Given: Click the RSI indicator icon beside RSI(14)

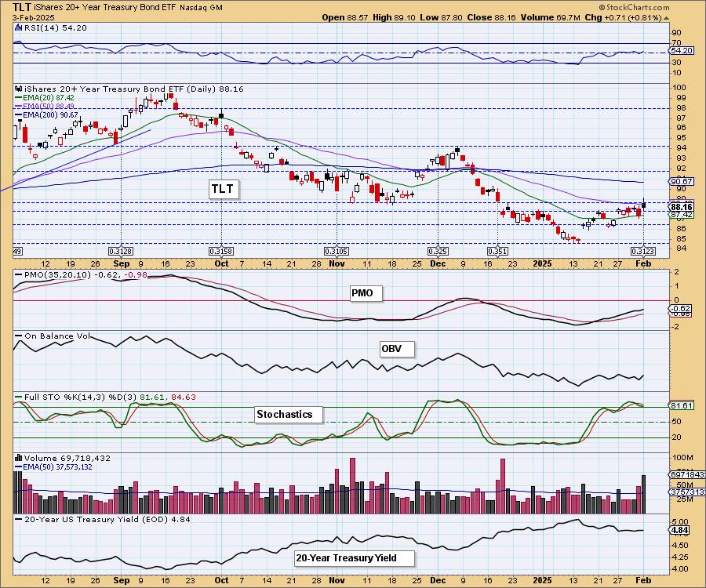Looking at the screenshot, I should [19, 27].
